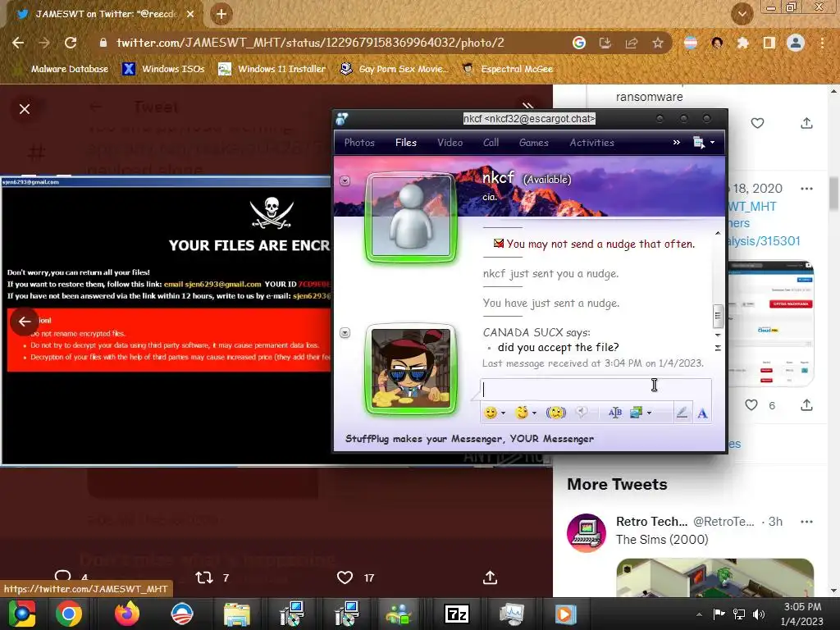Collapse own display picture arrow
840x630 pixels.
point(345,333)
